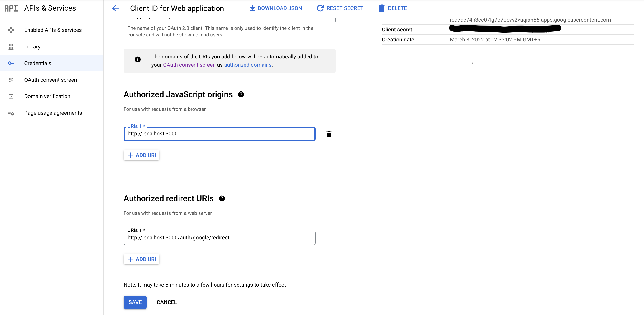Click the help icon beside Authorized JavaScript origins
This screenshot has height=315, width=644.
tap(241, 94)
